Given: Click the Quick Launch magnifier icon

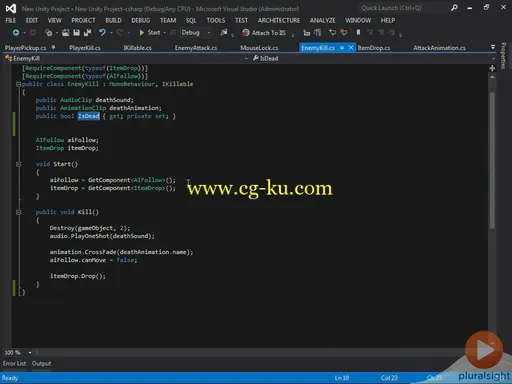Looking at the screenshot, I should coord(454,8).
